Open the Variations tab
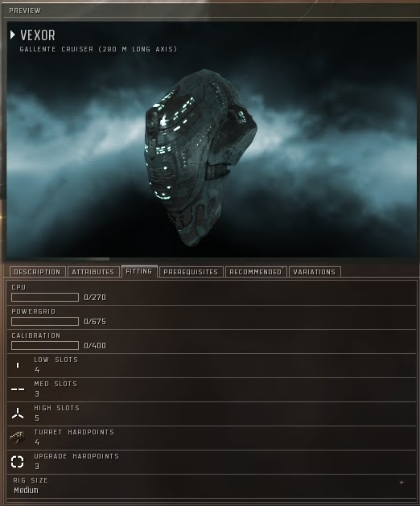 [315, 272]
